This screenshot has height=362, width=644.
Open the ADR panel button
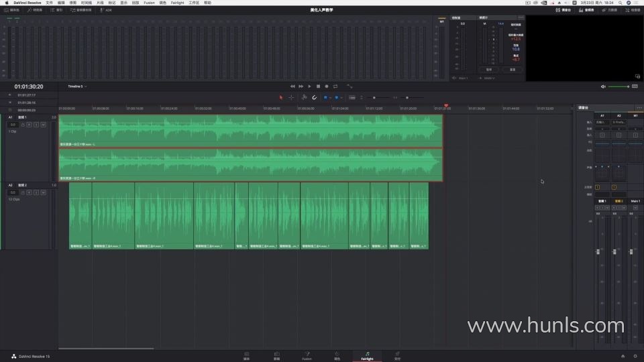[106, 10]
